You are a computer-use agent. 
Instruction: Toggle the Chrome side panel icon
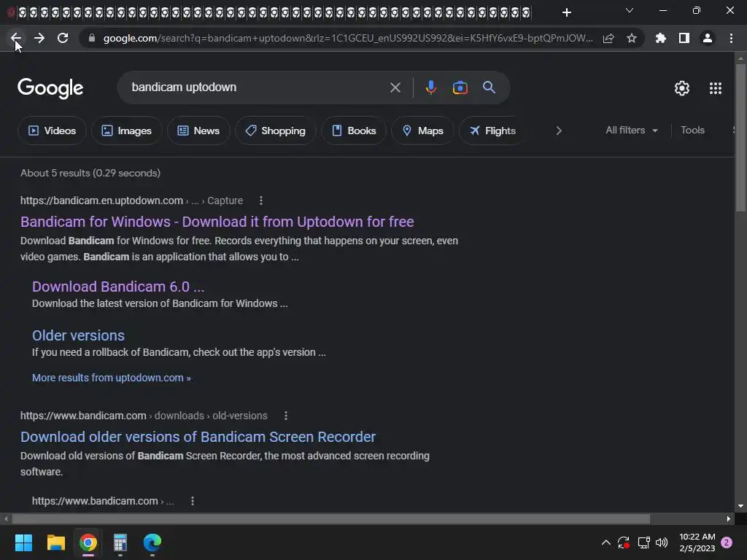click(x=684, y=38)
